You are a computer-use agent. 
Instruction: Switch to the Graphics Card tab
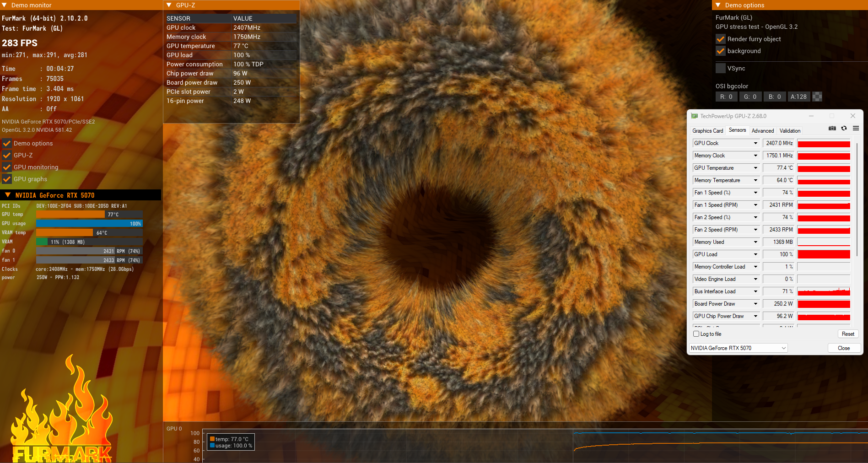pos(707,131)
